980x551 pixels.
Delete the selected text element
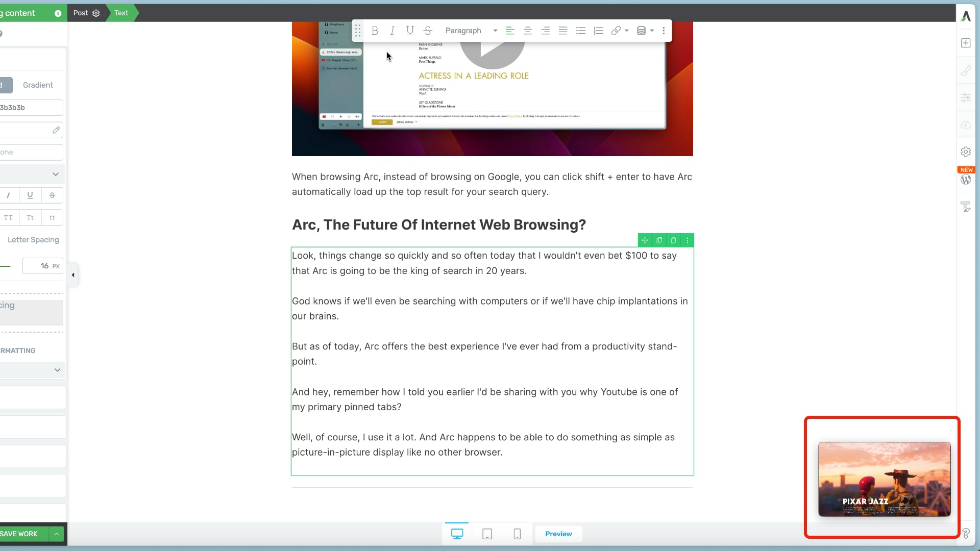click(673, 240)
